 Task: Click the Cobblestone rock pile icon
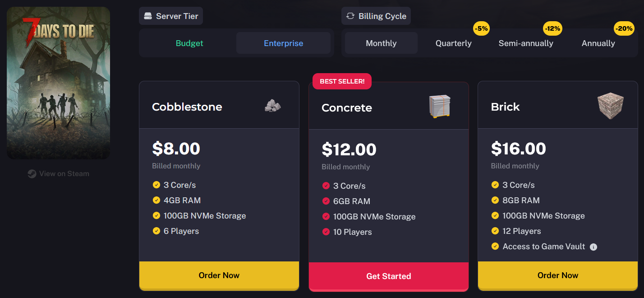coord(272,107)
